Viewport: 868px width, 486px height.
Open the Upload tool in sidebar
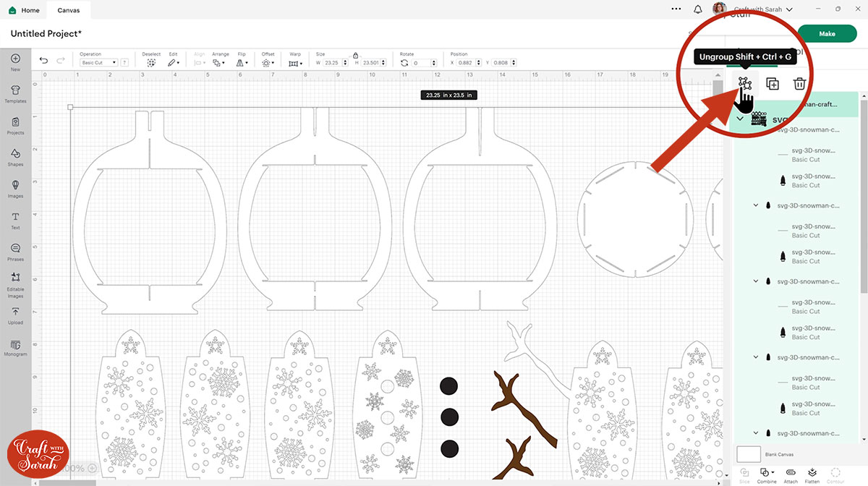click(15, 315)
